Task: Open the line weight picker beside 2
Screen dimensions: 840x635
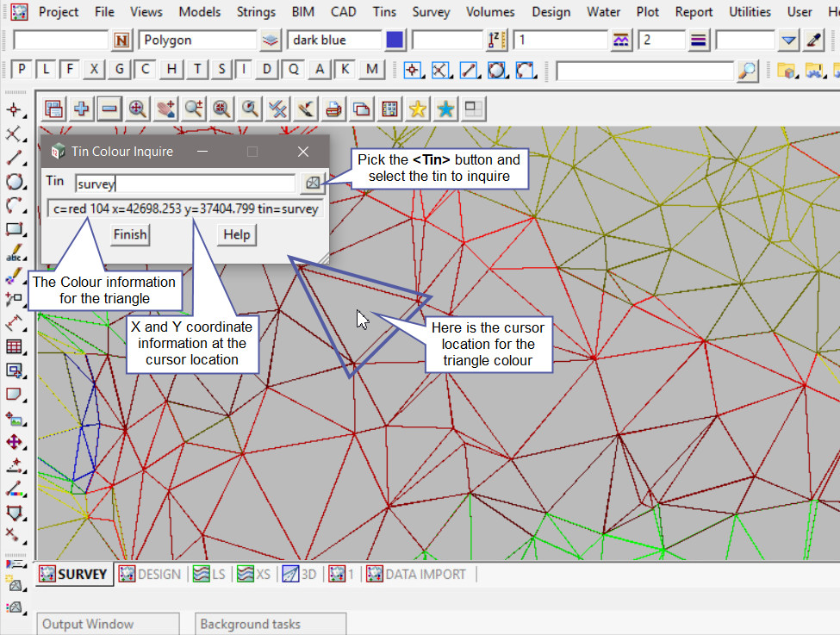Action: point(699,40)
